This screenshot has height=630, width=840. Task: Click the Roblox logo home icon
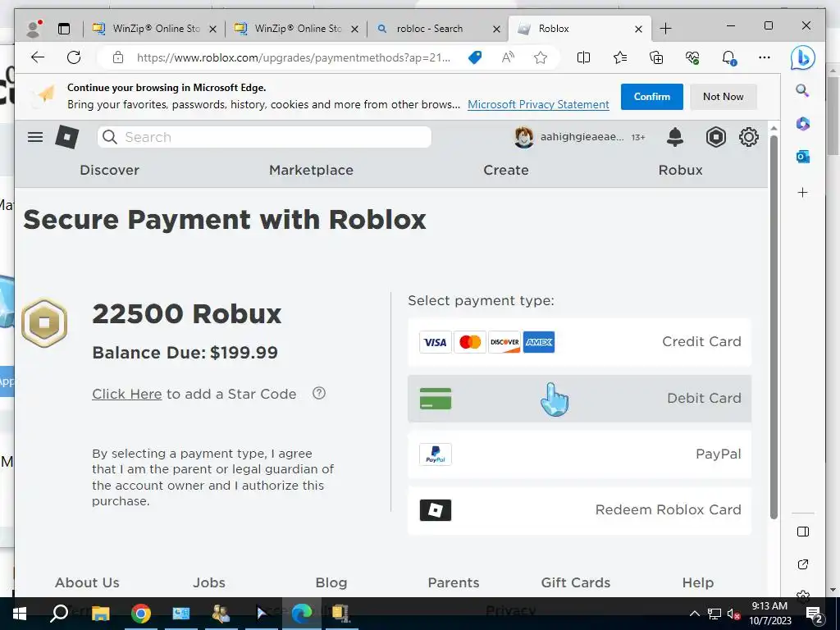[x=67, y=137]
